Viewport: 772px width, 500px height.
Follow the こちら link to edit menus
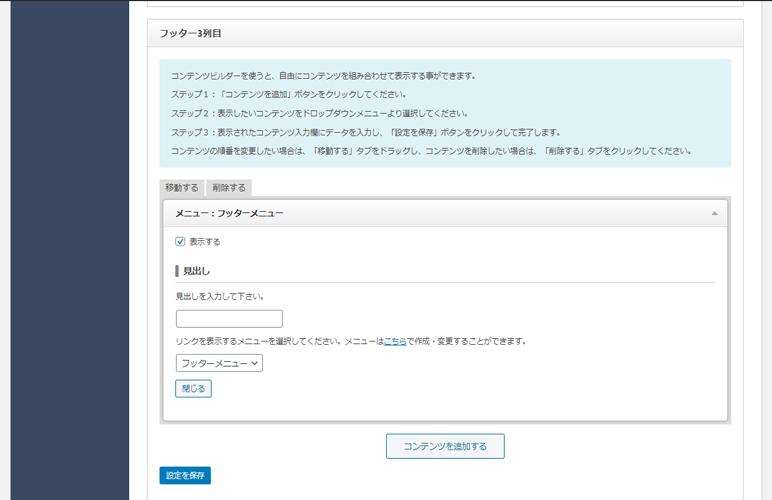[x=395, y=341]
